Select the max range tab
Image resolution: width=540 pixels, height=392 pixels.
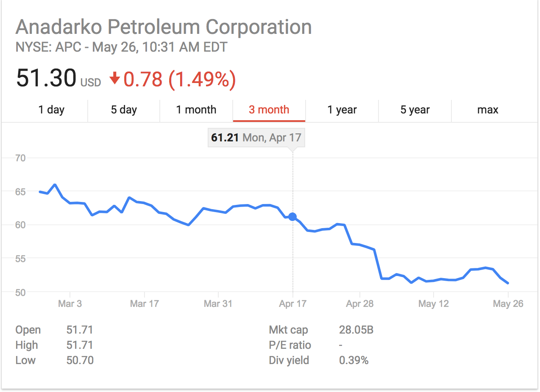pos(488,110)
